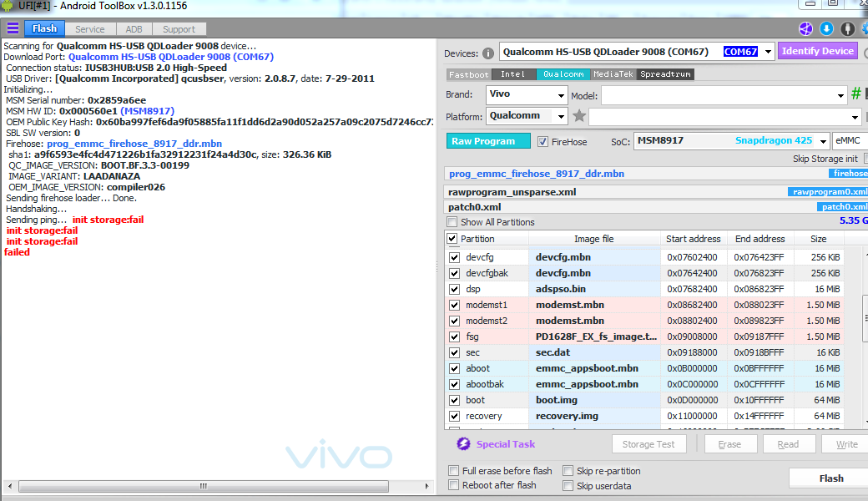Image resolution: width=868 pixels, height=501 pixels.
Task: Uncheck the modemst1 partition checkbox
Action: tap(455, 305)
